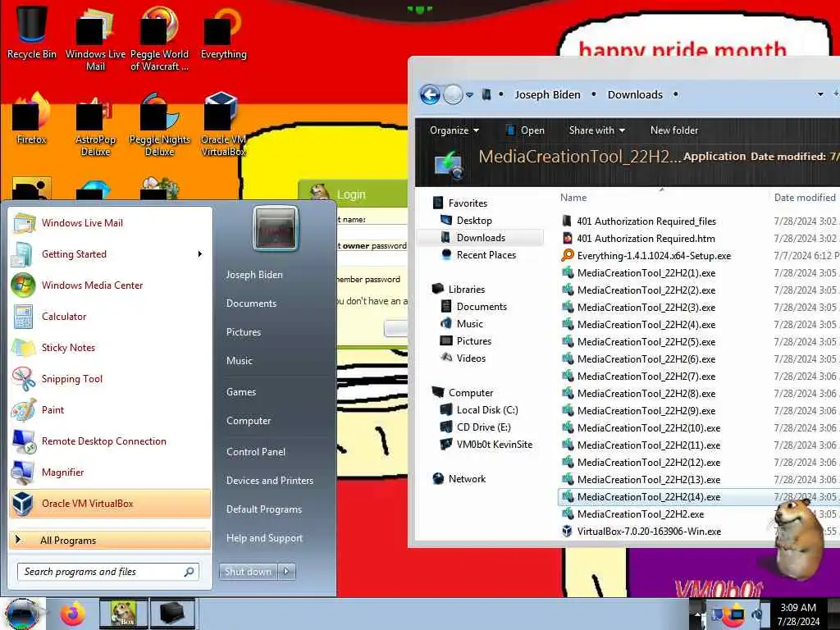Viewport: 840px width, 630px height.
Task: Expand breadcrumb arrow after Downloads
Action: coord(676,94)
